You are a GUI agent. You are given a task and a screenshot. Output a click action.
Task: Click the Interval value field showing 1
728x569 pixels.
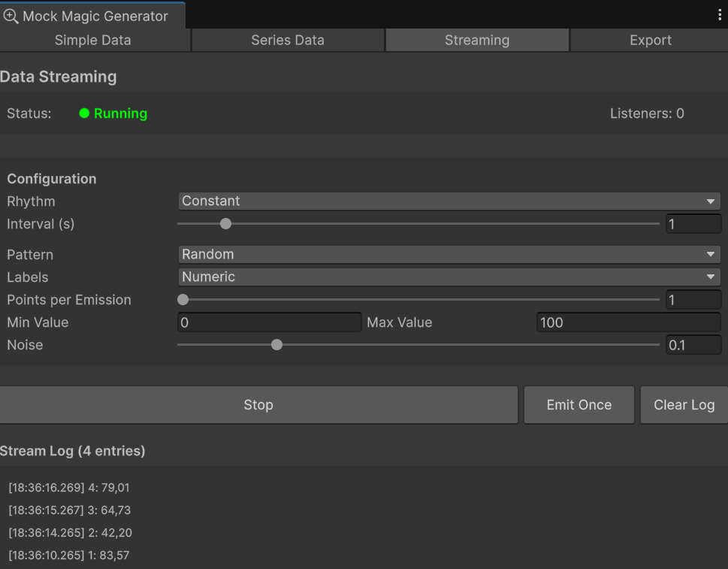[x=693, y=224]
